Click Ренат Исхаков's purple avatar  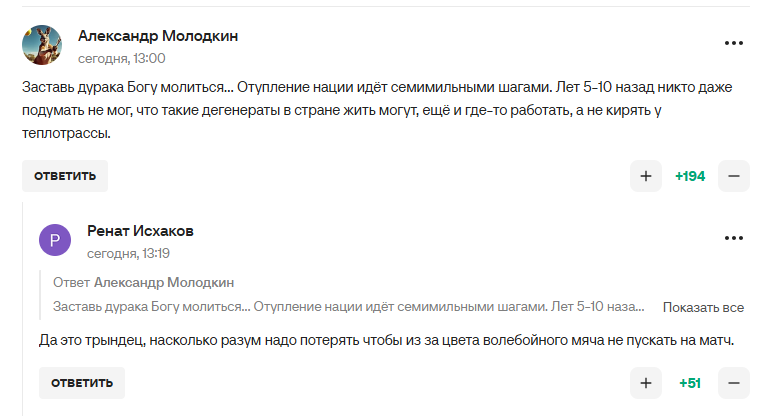(55, 240)
